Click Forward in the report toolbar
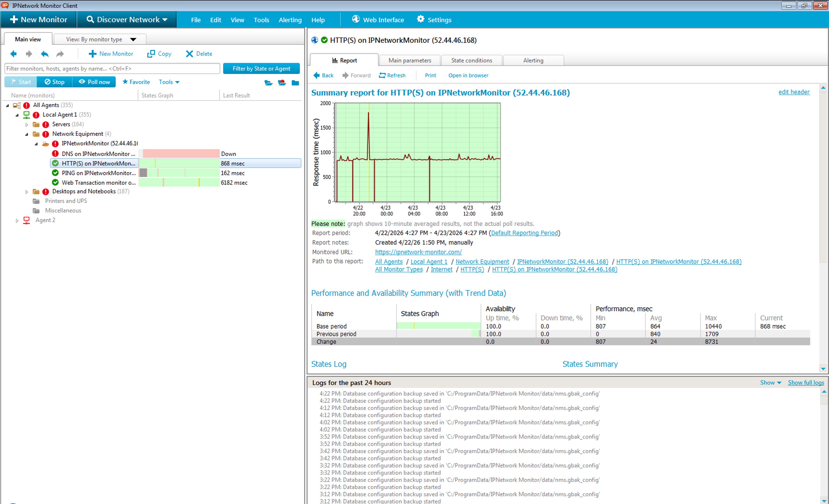Viewport: 829px width, 504px height. 356,75
